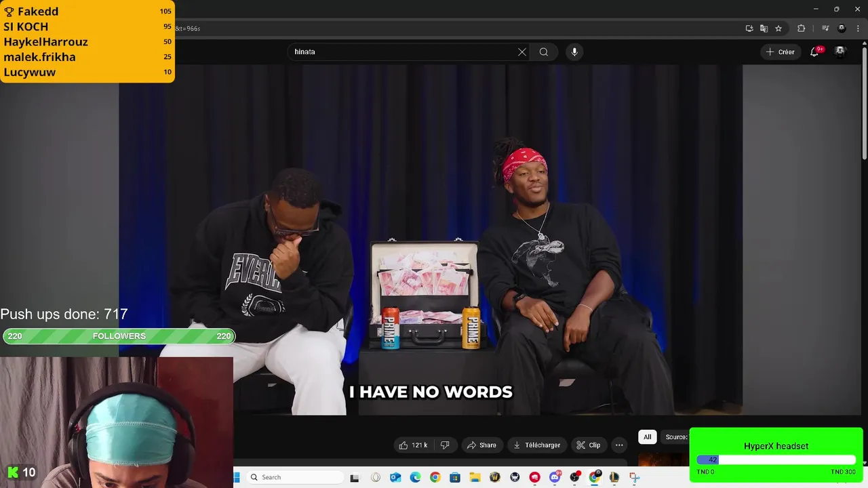
Task: Open Outlook from the taskbar
Action: point(395,477)
